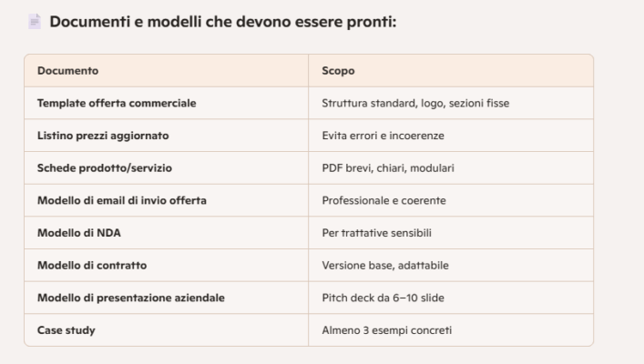The width and height of the screenshot is (644, 364).
Task: Select the 'Schede prodotto/servizio' cell
Action: pos(105,168)
